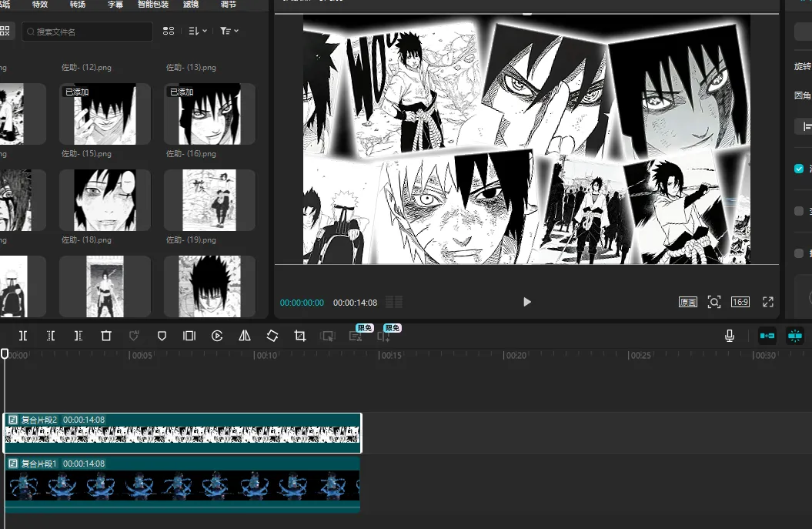Screen dimensions: 812x529
Task: Select the 复合片段2 clip on timeline
Action: (x=182, y=433)
